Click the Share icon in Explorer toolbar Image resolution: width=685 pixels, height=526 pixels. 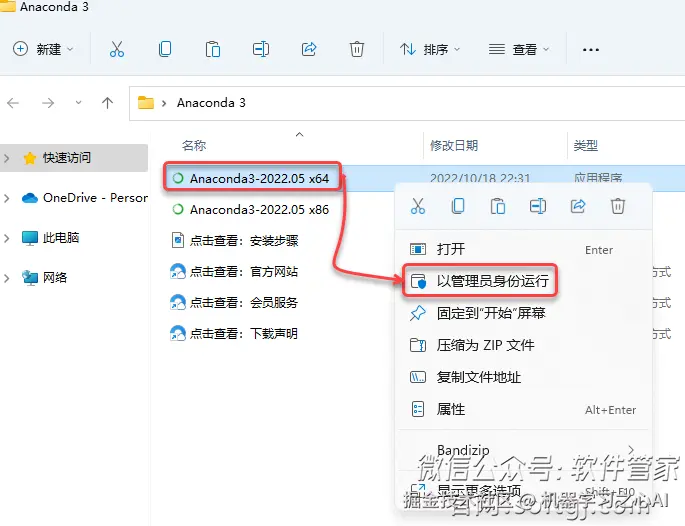(x=309, y=49)
